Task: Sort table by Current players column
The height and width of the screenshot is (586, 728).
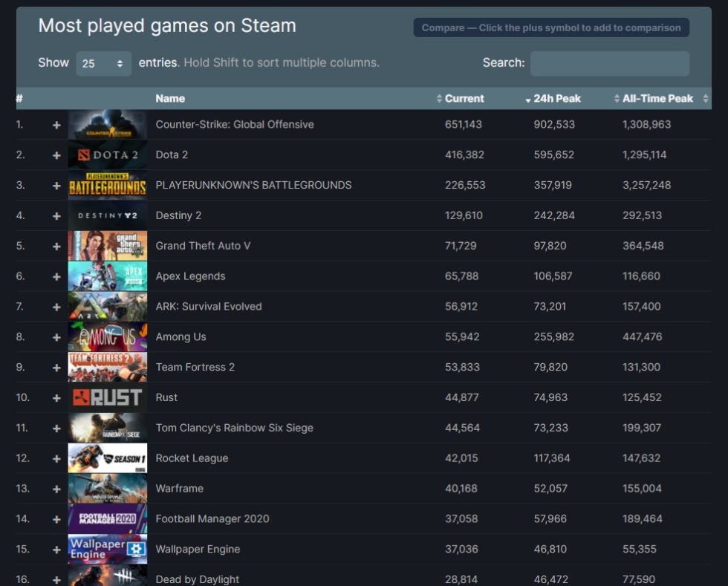Action: [x=464, y=99]
